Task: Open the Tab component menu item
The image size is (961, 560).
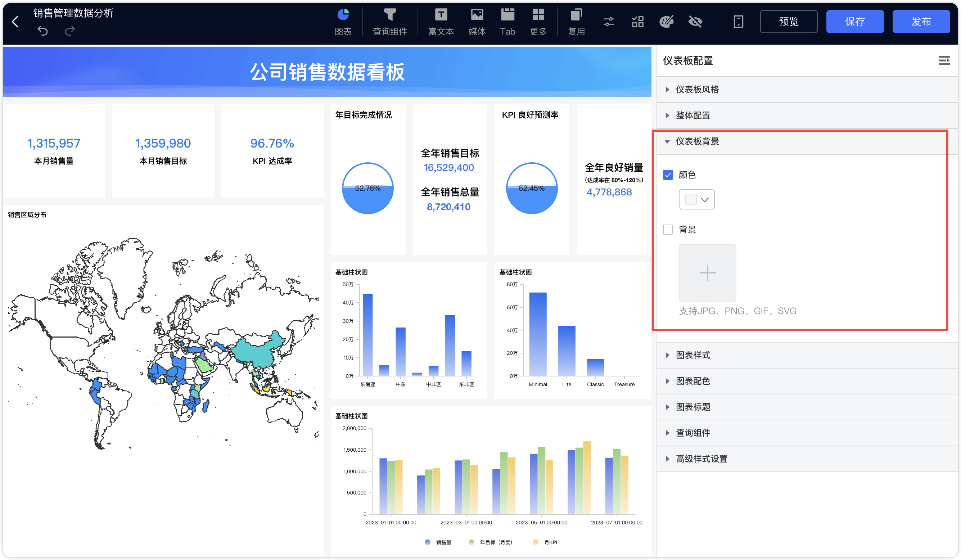Action: 507,22
